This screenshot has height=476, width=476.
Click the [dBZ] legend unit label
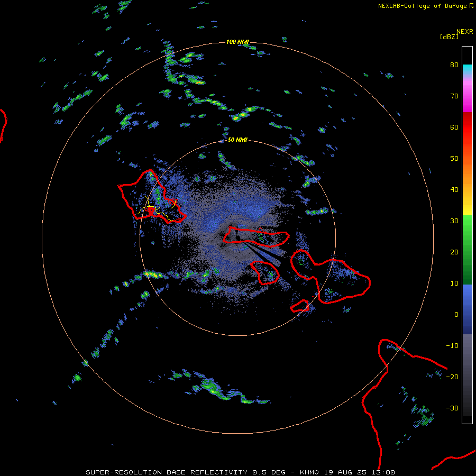coord(449,36)
